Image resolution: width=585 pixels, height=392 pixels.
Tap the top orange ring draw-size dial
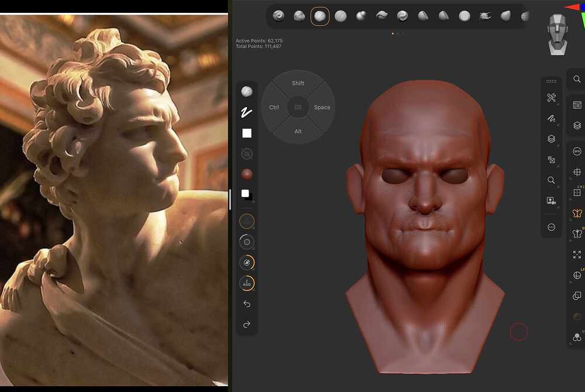[x=247, y=222]
